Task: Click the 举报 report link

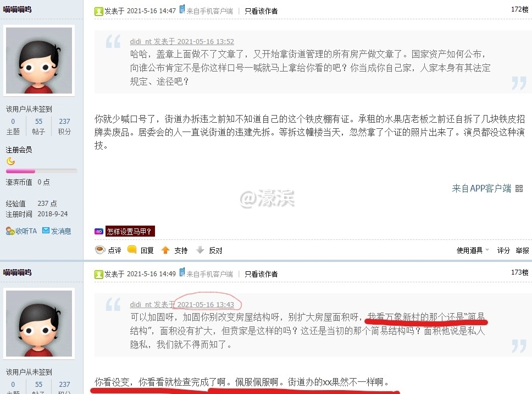Action: (522, 250)
